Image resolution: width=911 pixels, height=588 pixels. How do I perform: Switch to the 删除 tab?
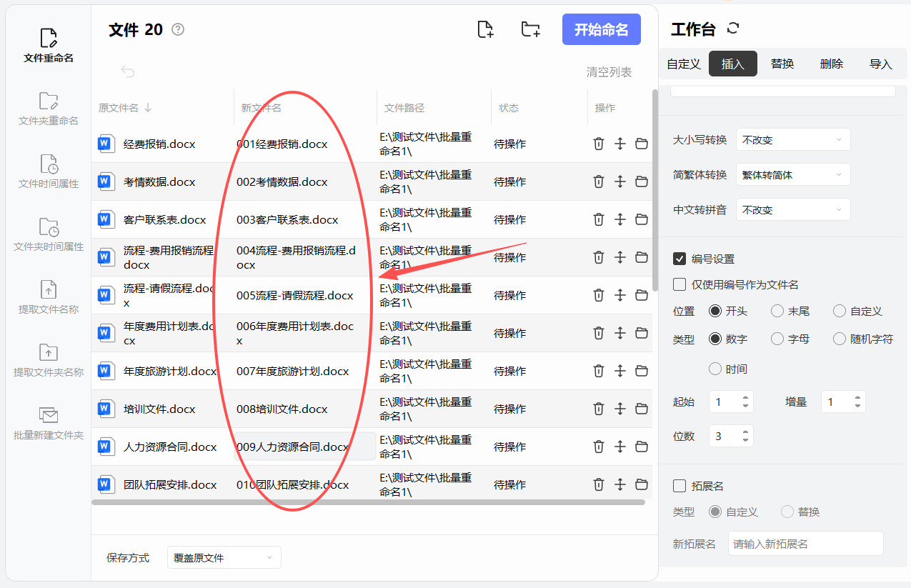click(x=831, y=64)
